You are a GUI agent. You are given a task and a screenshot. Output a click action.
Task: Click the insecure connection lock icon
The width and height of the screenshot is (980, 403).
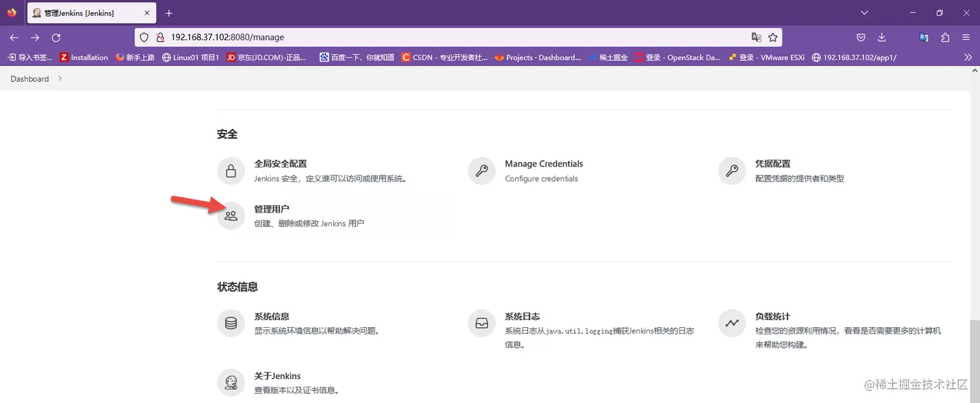pos(160,38)
